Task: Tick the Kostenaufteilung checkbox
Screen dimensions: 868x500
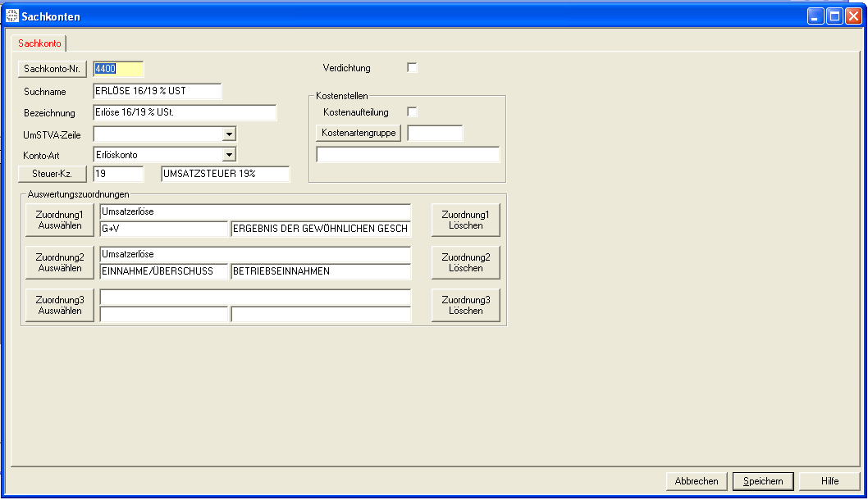Action: [413, 111]
